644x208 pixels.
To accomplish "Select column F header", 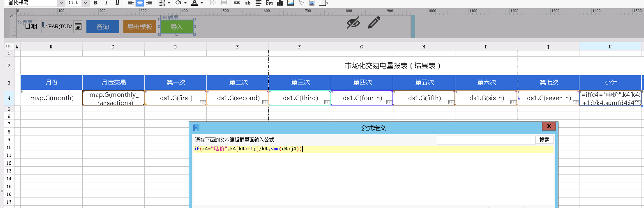I will click(300, 47).
